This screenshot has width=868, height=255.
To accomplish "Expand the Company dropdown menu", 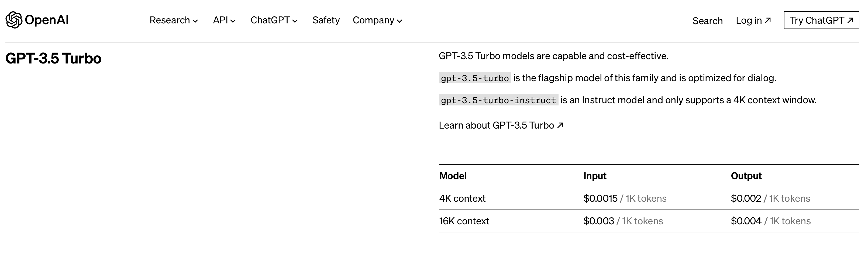I will tap(373, 20).
